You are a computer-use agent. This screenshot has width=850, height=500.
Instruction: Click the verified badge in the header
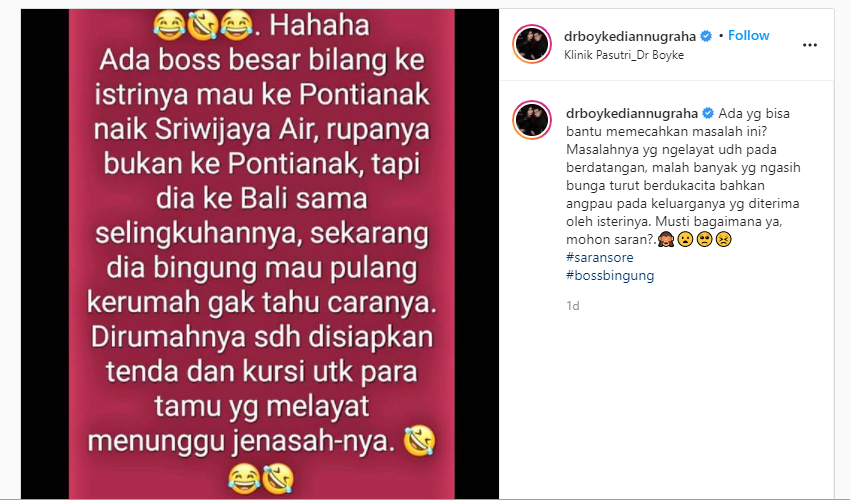[x=706, y=36]
